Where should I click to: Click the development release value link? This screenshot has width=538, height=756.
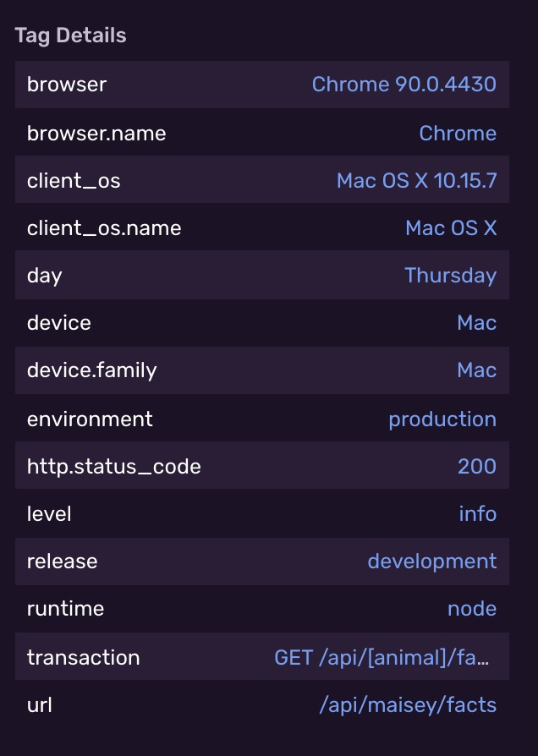(x=432, y=561)
